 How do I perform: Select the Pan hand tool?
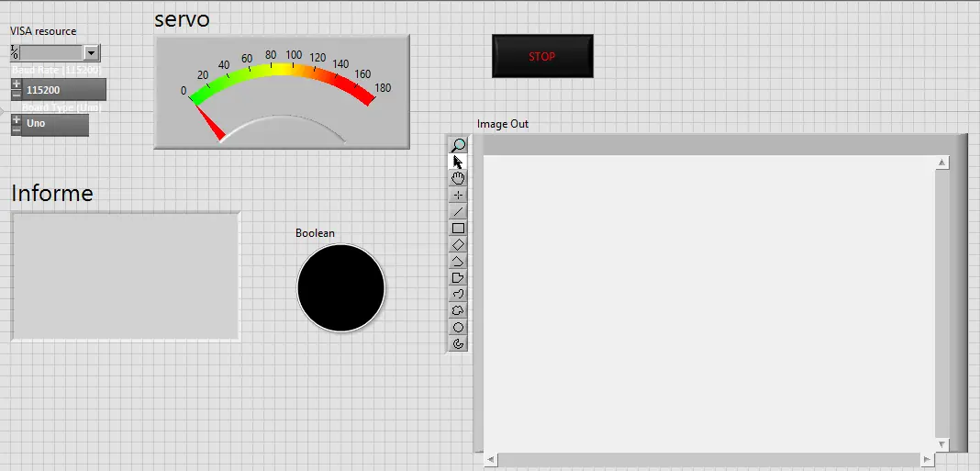458,178
